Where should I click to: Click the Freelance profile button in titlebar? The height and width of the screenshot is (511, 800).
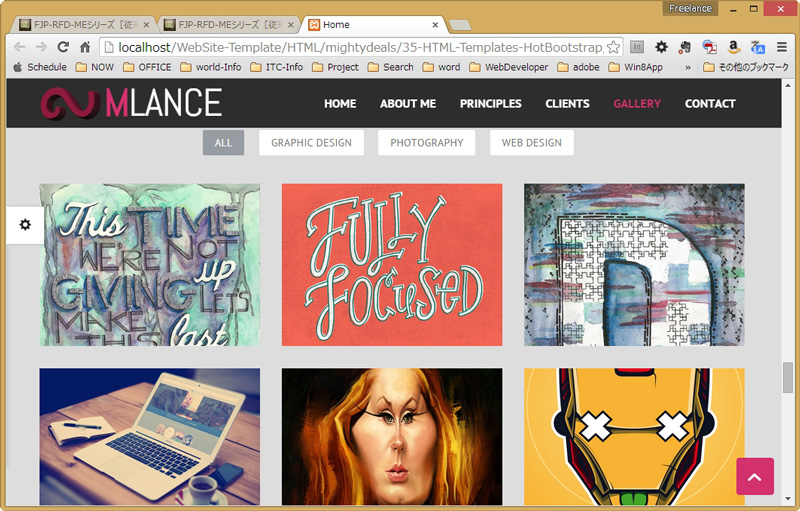click(x=690, y=8)
